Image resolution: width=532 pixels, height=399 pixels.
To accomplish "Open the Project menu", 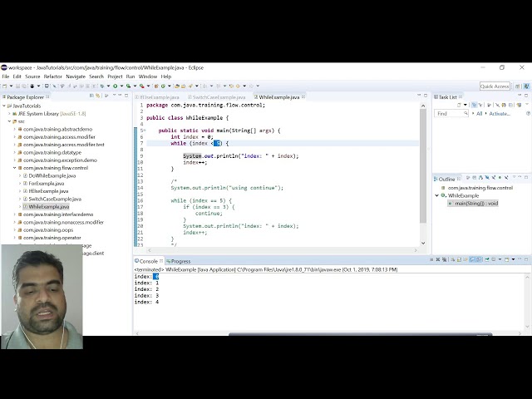I will coord(115,76).
